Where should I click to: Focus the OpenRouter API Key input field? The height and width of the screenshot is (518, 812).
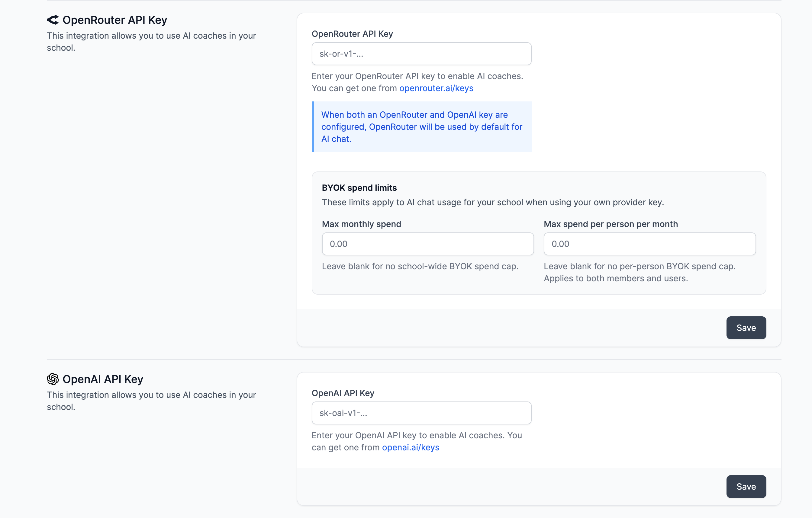click(421, 54)
